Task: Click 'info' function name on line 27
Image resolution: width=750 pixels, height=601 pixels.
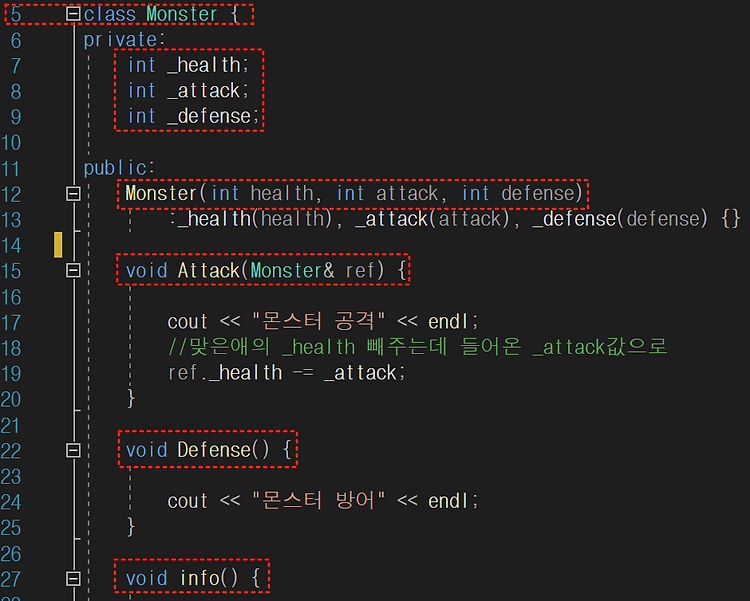Action: pos(200,579)
